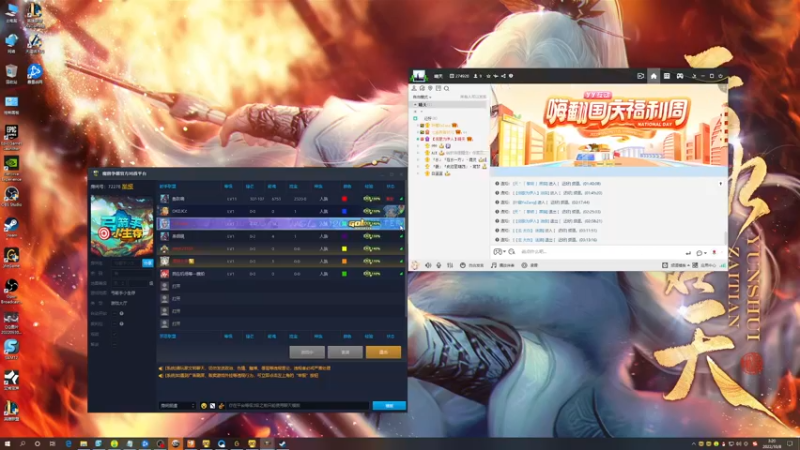Open the equalizer mixer icon in YY bottom bar
This screenshot has width=800, height=450.
click(450, 265)
